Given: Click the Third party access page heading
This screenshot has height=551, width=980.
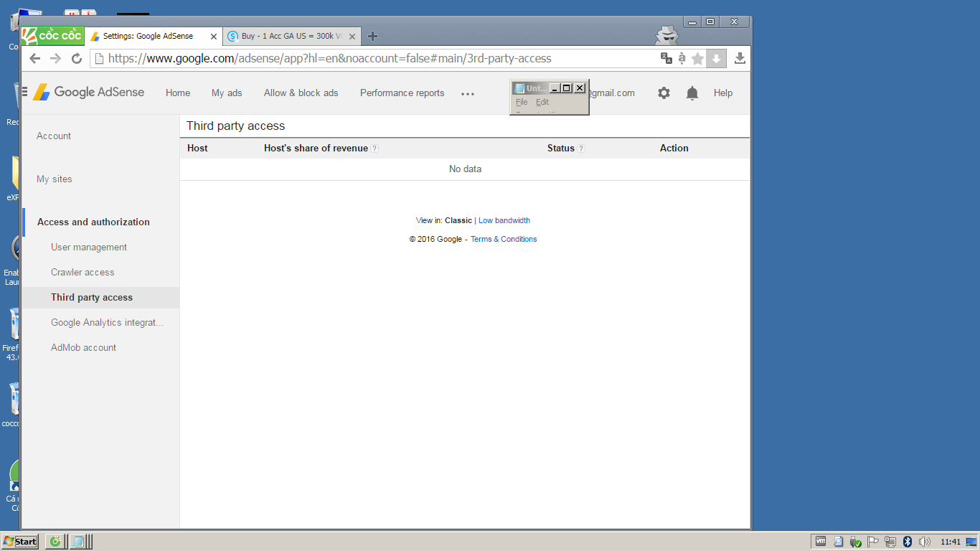Looking at the screenshot, I should tap(236, 126).
